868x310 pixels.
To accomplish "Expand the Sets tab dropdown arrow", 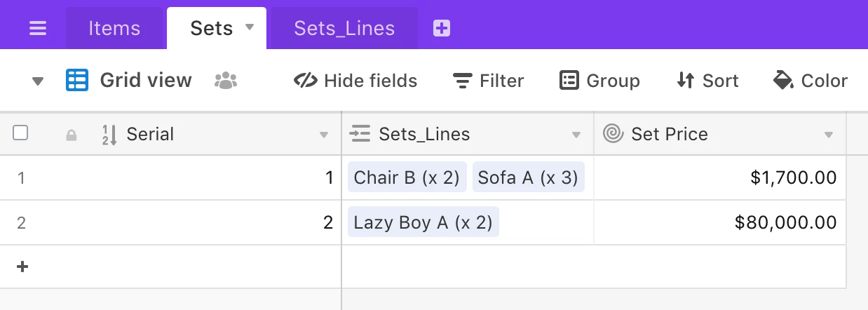I will (x=250, y=28).
